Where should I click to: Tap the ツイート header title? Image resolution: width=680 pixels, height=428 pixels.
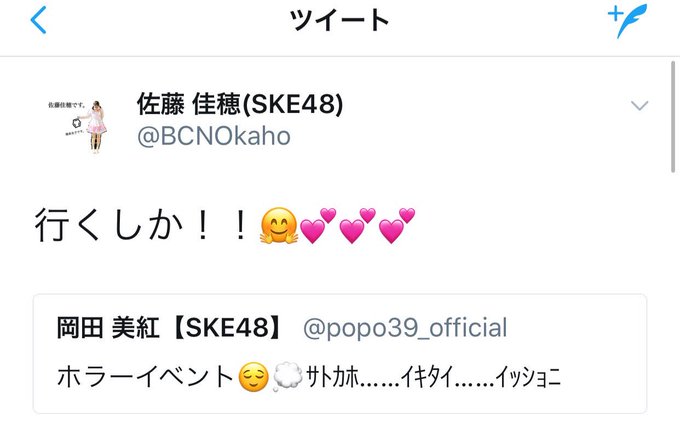coord(339,20)
